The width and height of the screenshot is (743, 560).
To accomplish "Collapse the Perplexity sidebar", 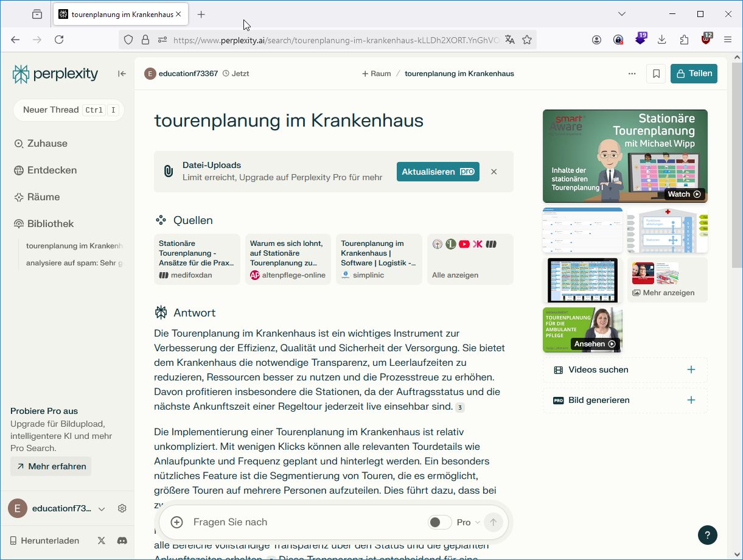I will click(122, 74).
